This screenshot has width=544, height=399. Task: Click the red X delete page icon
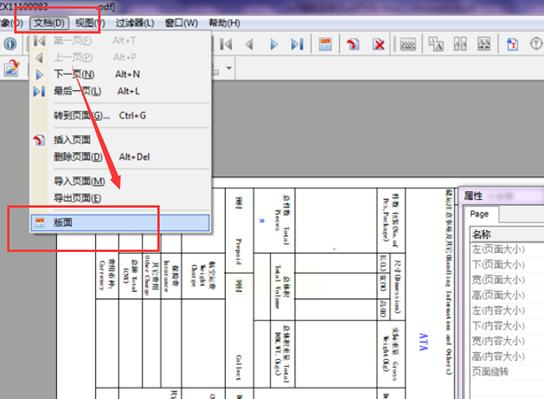tap(379, 44)
